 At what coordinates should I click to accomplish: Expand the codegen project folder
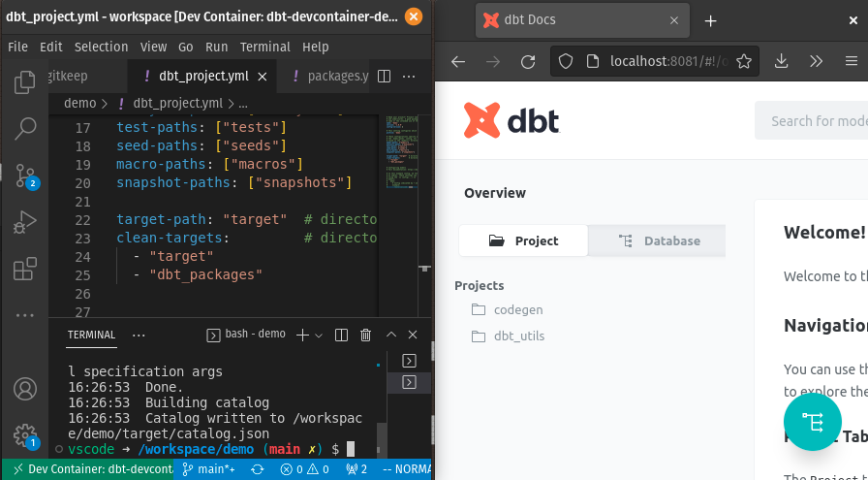click(x=508, y=310)
